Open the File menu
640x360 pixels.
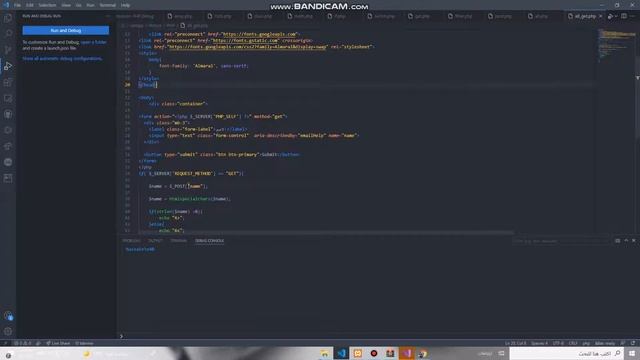pyautogui.click(x=18, y=5)
